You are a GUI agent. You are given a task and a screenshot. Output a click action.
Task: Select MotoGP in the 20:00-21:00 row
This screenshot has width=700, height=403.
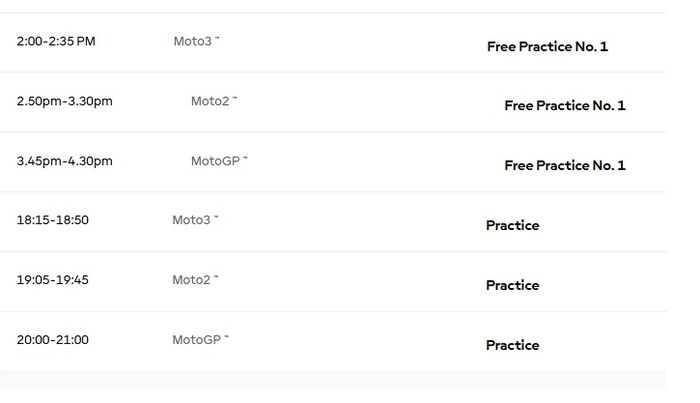click(x=196, y=340)
